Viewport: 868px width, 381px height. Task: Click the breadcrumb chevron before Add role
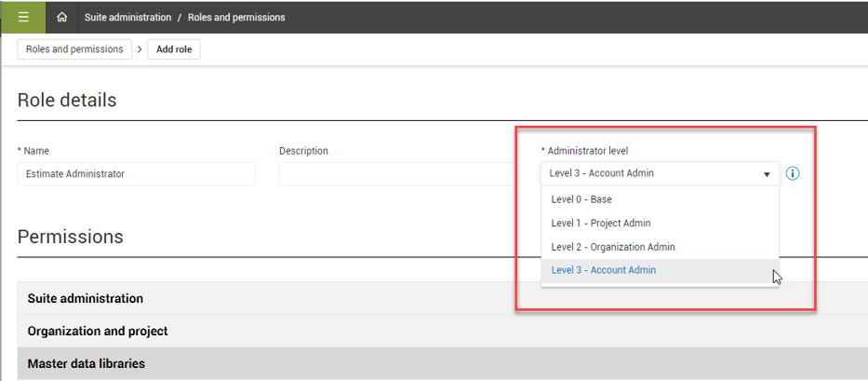point(139,49)
